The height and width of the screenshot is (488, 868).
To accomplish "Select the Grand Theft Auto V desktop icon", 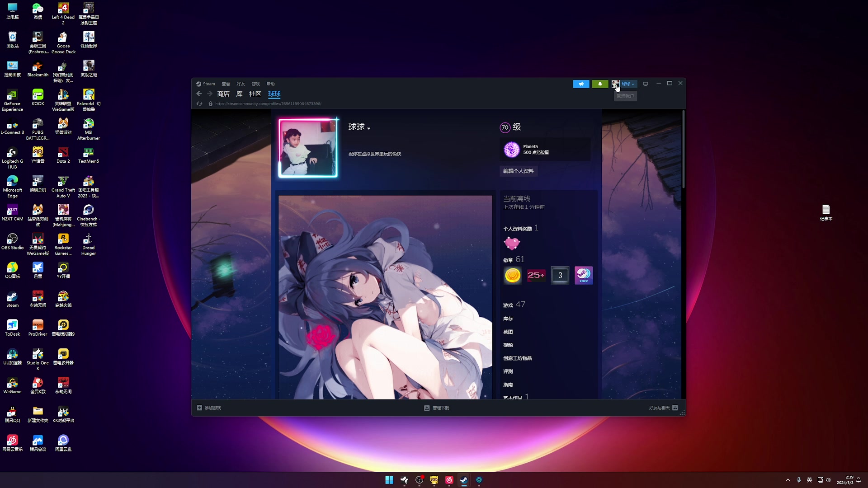I will point(63,187).
